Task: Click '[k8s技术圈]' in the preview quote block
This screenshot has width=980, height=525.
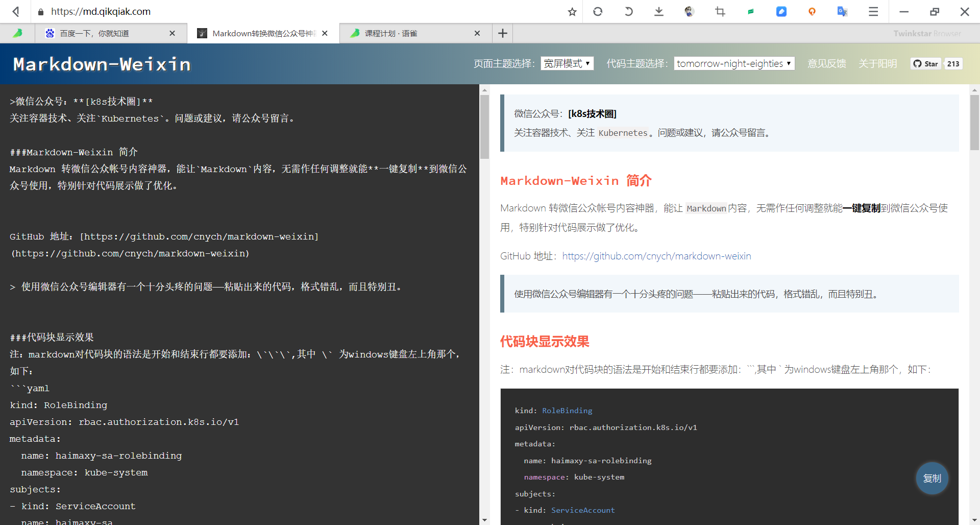Action: [592, 114]
